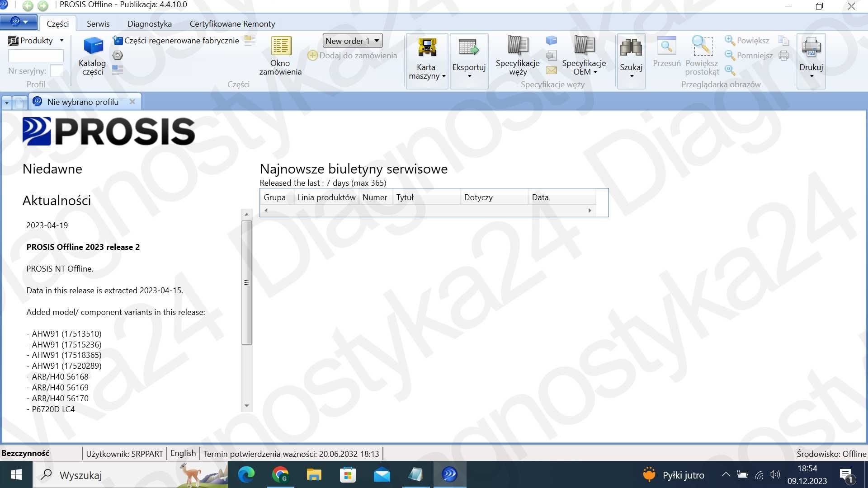Click Części regenerowane fabrycznie button
Screen dimensions: 868x488
pyautogui.click(x=175, y=40)
